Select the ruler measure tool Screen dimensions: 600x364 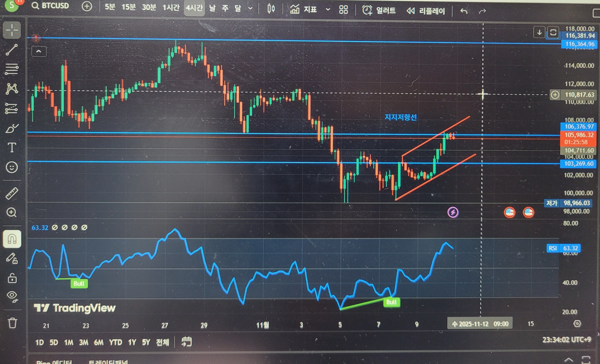click(x=12, y=193)
